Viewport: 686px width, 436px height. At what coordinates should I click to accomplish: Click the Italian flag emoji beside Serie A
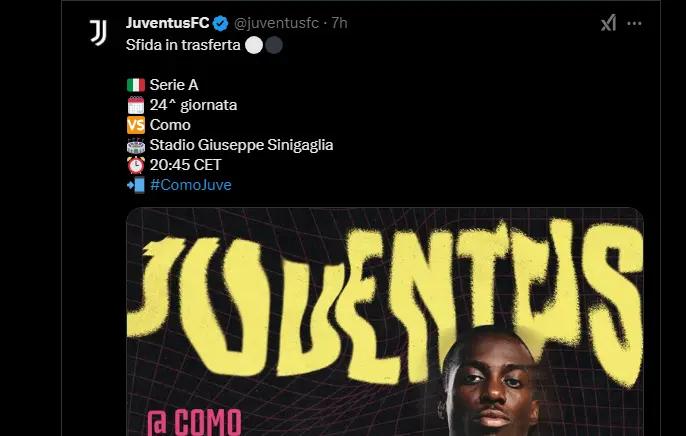[x=136, y=85]
